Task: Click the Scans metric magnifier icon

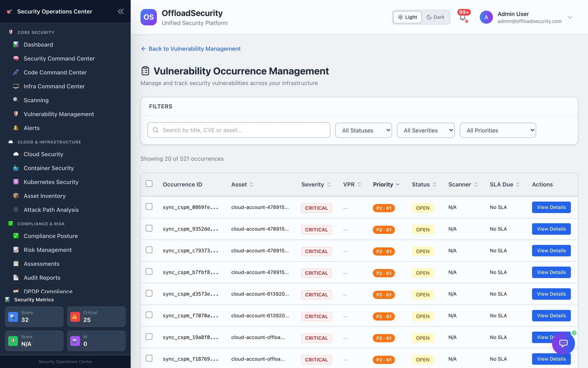Action: pos(13,317)
